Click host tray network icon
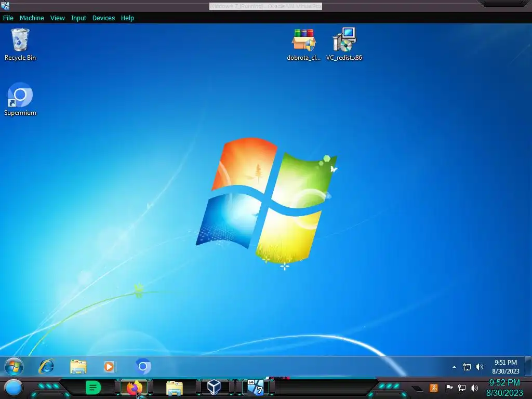This screenshot has width=532, height=399. tap(462, 388)
